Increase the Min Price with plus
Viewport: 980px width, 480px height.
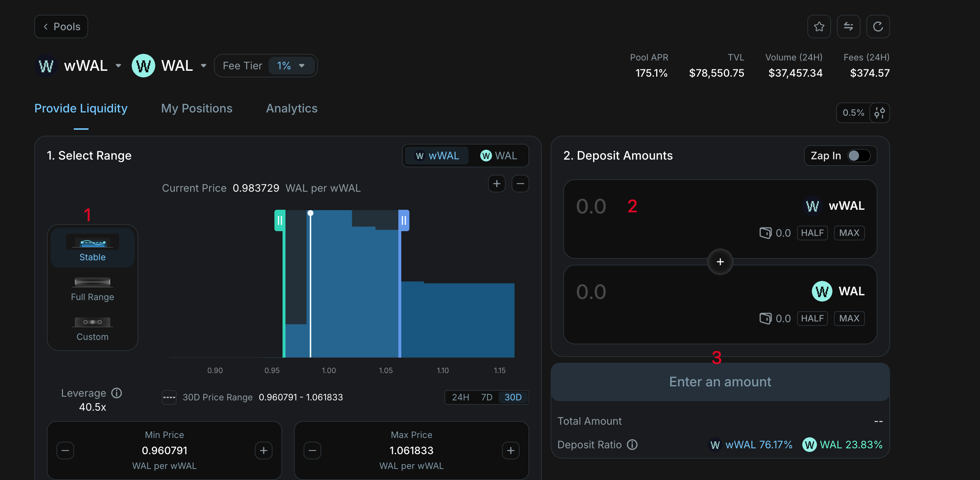263,451
